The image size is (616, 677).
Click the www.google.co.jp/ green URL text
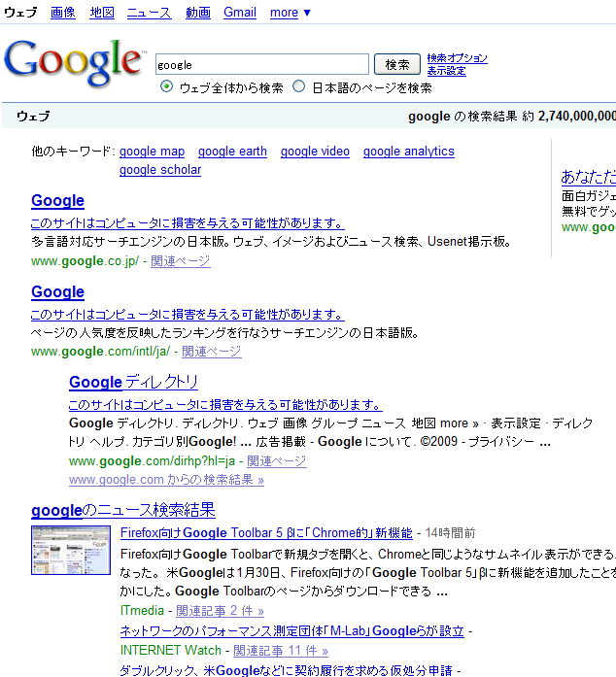coord(86,261)
